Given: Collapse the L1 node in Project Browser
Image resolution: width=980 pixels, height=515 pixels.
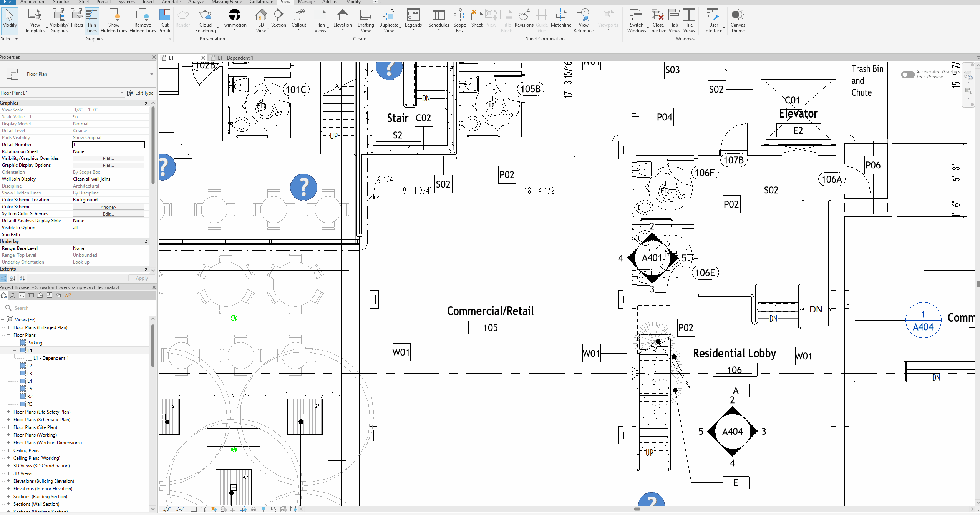Looking at the screenshot, I should pos(14,350).
